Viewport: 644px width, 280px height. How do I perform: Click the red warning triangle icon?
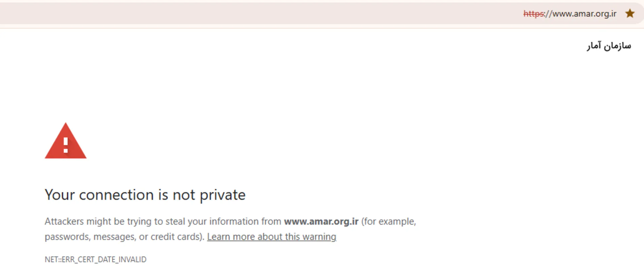65,142
